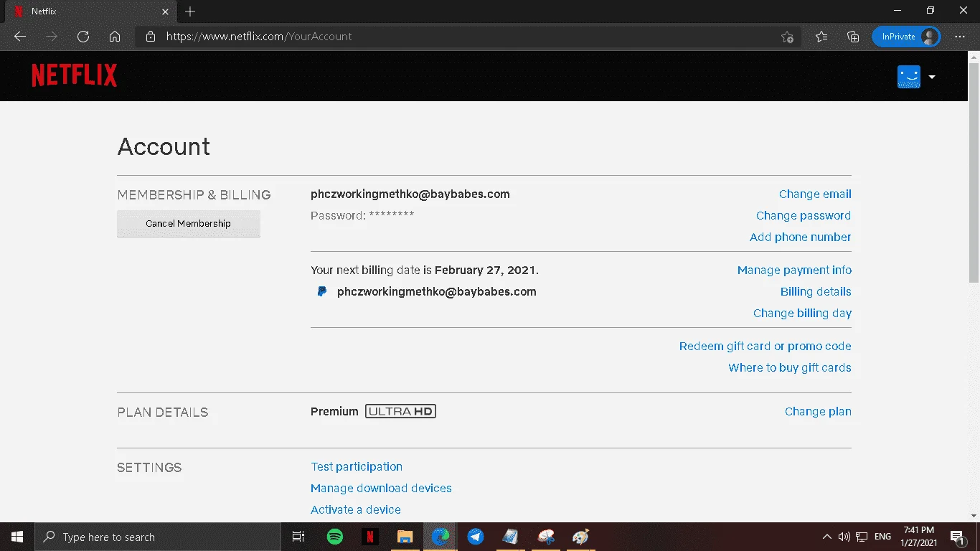Open Telegram from the taskbar

(x=475, y=537)
